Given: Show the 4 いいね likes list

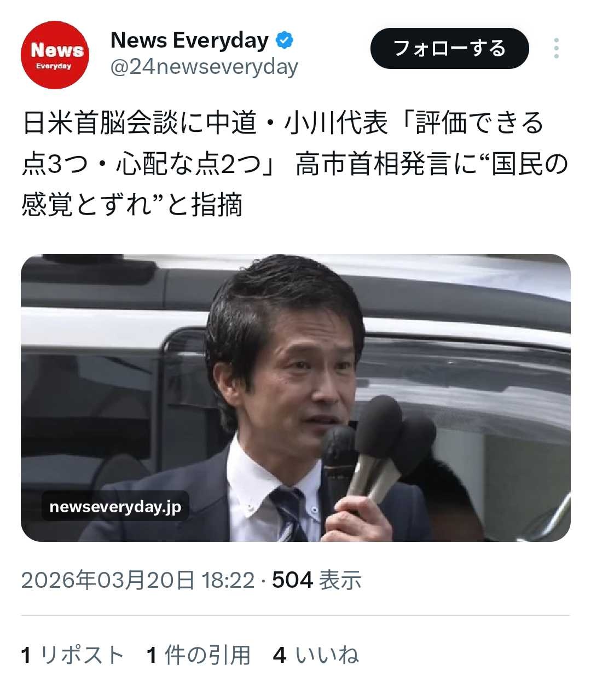Looking at the screenshot, I should click(316, 655).
